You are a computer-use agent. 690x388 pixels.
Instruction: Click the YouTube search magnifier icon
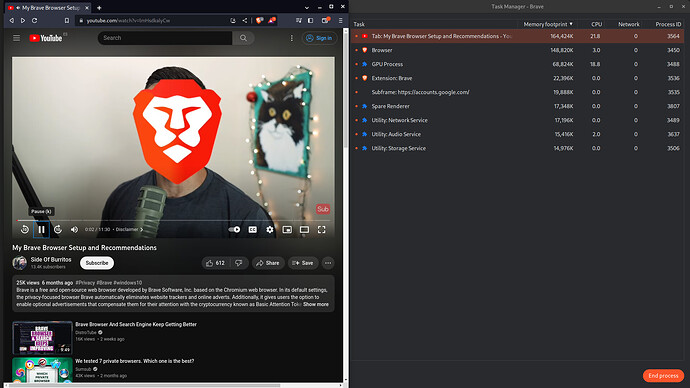243,38
